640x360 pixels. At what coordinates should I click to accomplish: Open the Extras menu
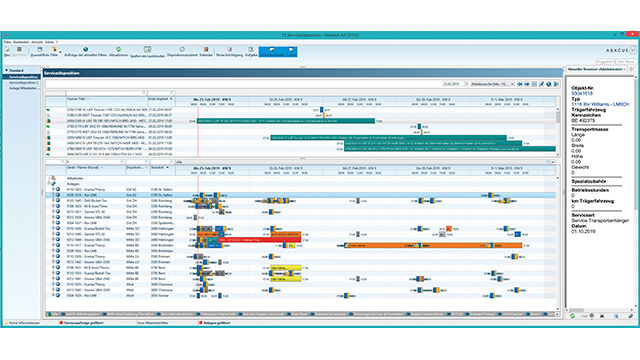point(49,42)
